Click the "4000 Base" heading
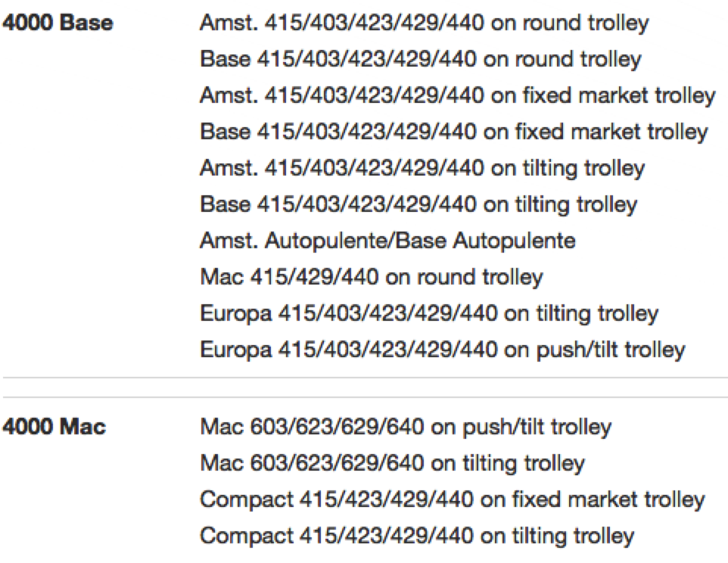Image resolution: width=728 pixels, height=563 pixels. click(x=58, y=23)
